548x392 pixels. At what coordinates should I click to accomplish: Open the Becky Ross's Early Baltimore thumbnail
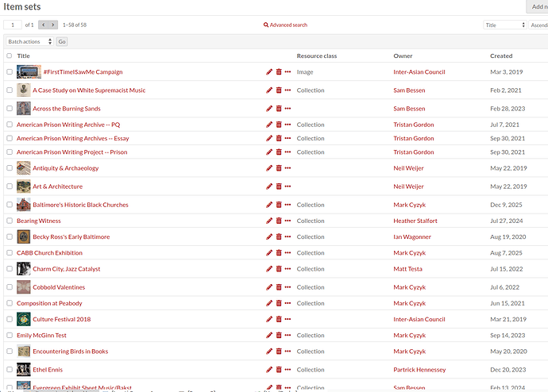(x=23, y=236)
